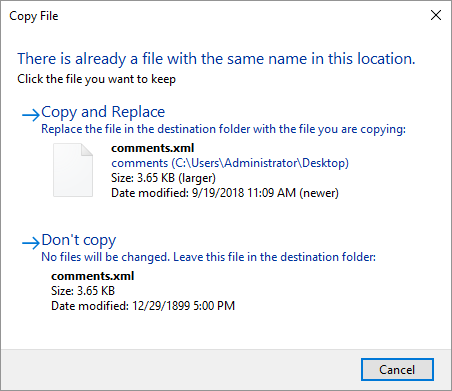
Task: Click the 'Replace the file in the destination folder' description
Action: click(x=223, y=129)
